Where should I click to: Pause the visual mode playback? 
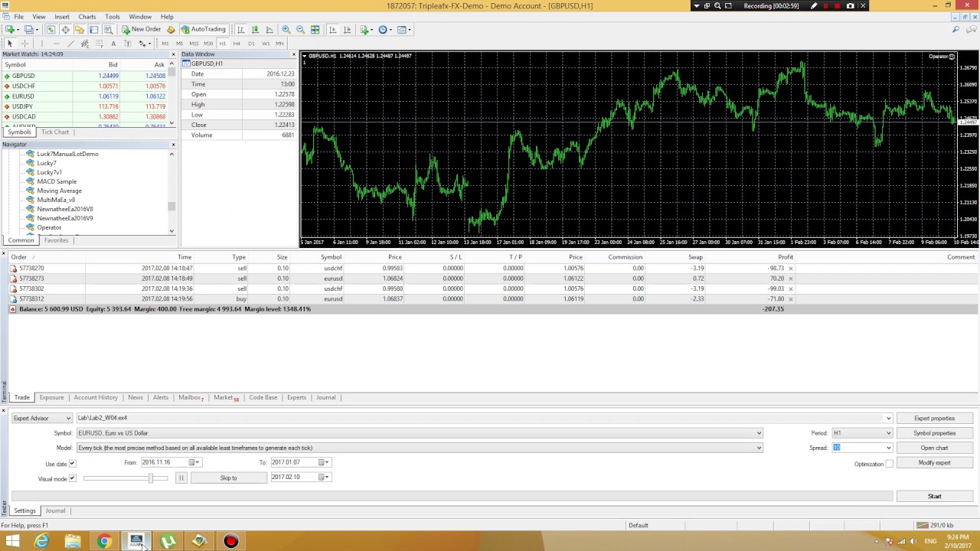181,478
